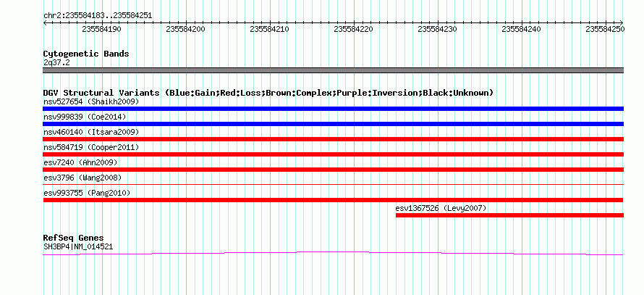The width and height of the screenshot is (644, 295).
Task: Open variant label esv993755 (Pang2010)
Action: (x=87, y=193)
